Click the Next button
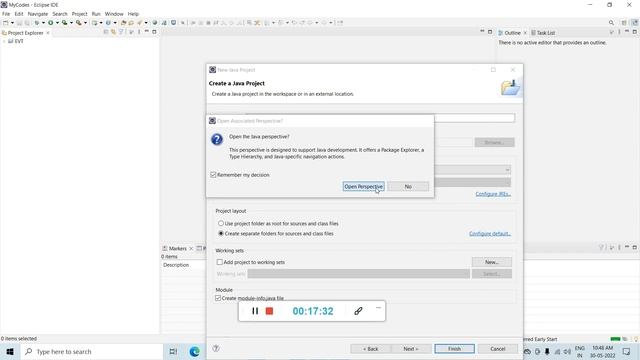The height and width of the screenshot is (360, 640). click(411, 349)
